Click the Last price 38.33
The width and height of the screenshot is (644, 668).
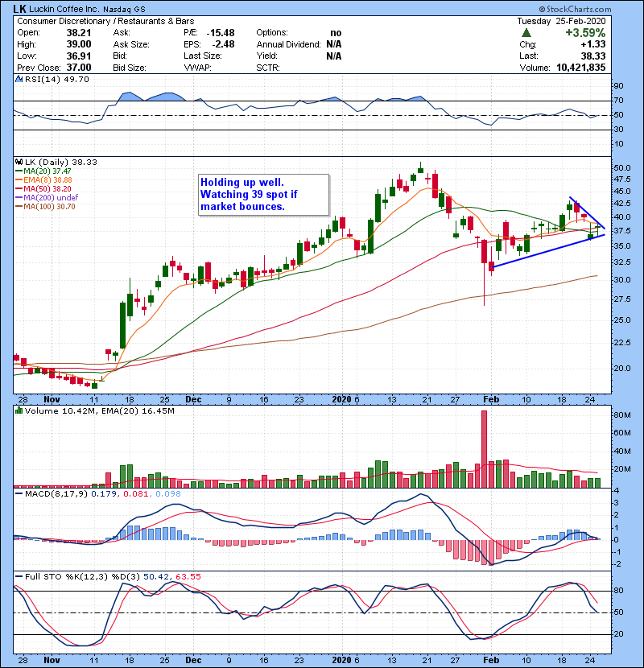pyautogui.click(x=592, y=56)
